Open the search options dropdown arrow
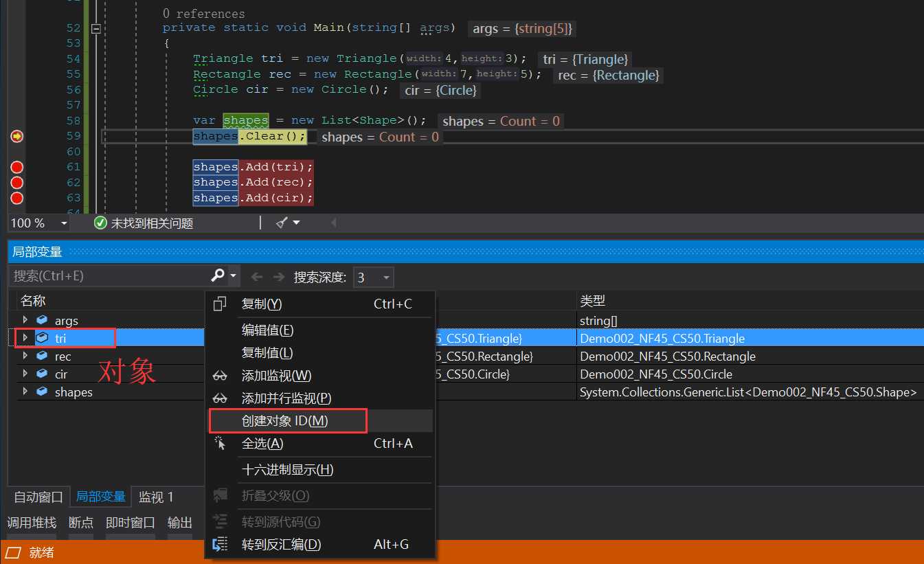The width and height of the screenshot is (924, 564). tap(234, 276)
